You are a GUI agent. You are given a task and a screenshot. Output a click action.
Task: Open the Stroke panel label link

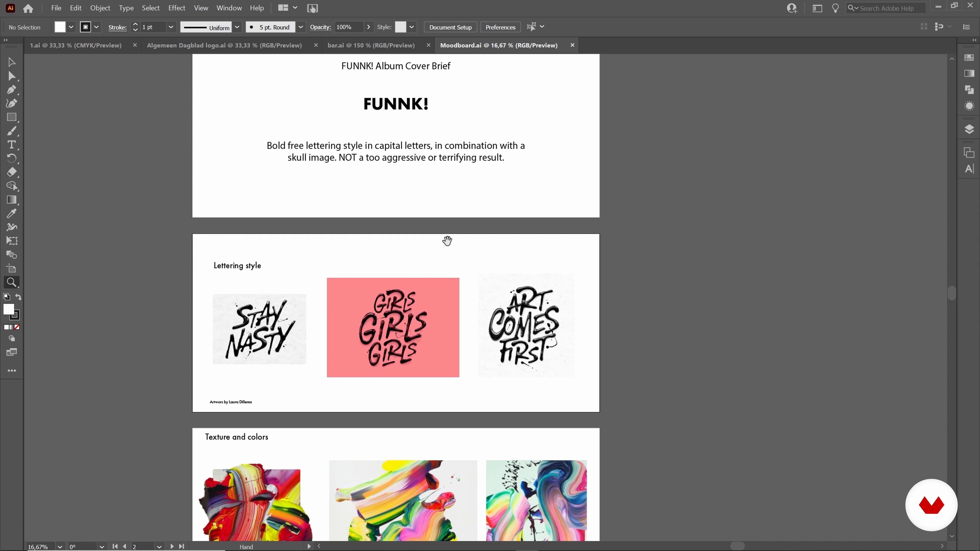click(x=117, y=27)
